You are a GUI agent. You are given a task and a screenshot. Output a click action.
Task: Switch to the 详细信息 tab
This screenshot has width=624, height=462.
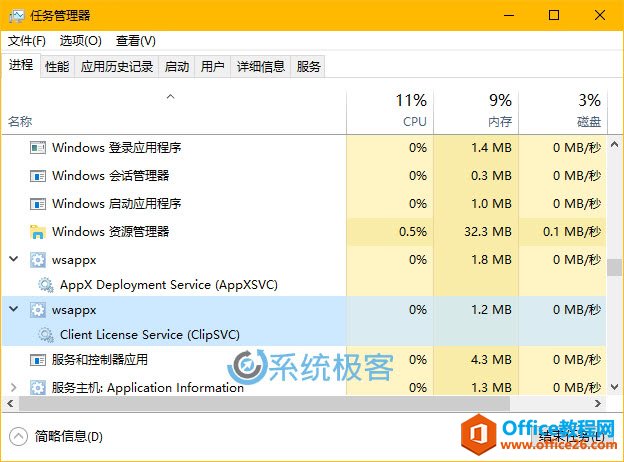[x=261, y=66]
